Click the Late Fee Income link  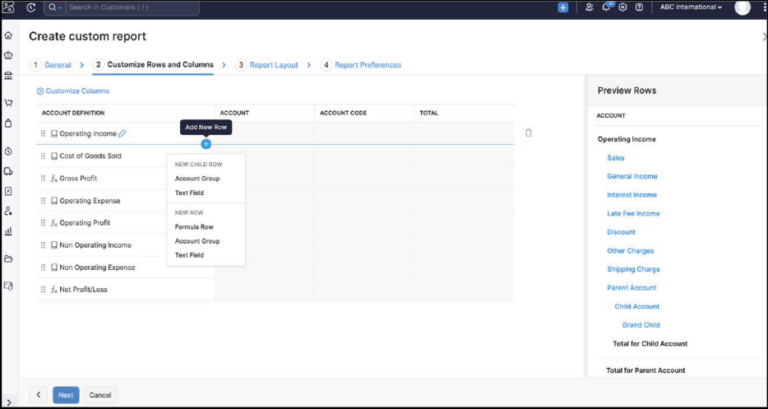coord(633,214)
